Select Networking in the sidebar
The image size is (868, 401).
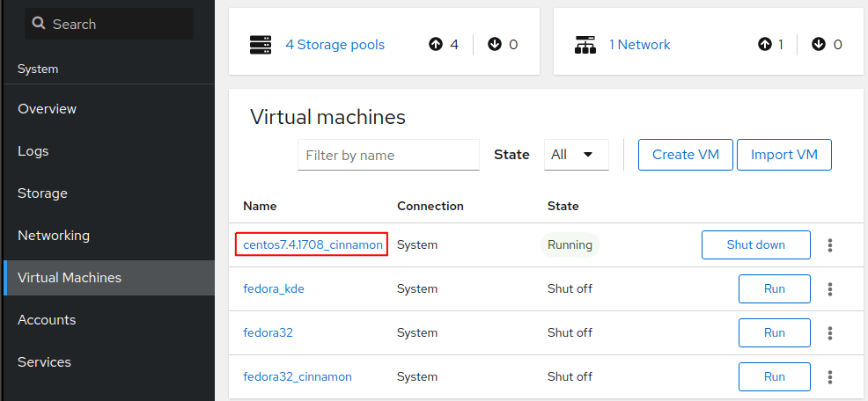54,236
